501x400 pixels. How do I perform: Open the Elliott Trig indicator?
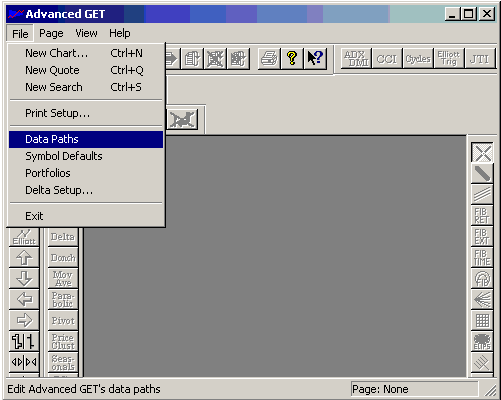[449, 59]
